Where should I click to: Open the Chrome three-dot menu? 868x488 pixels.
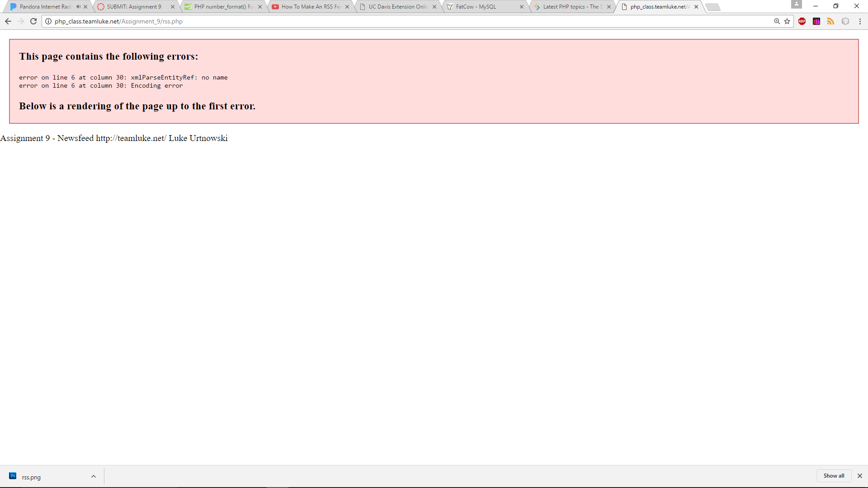(860, 21)
